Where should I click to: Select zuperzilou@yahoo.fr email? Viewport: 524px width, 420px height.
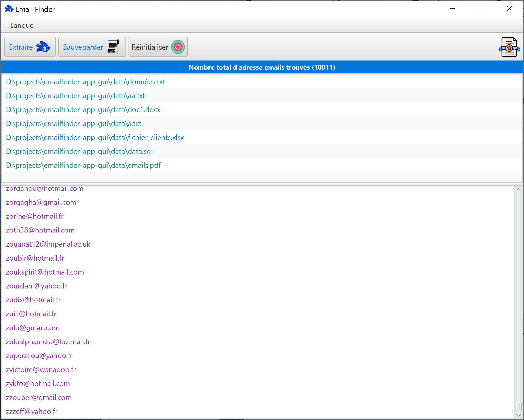[x=39, y=356]
